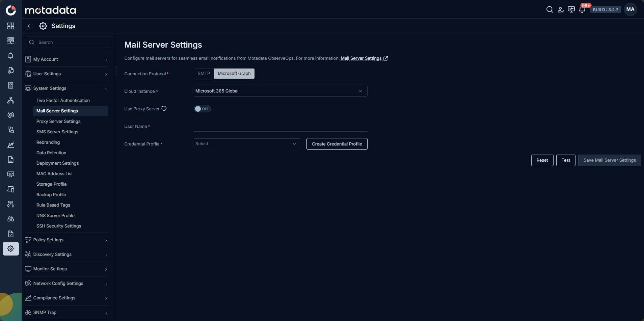Click Create Credential Profile button
The width and height of the screenshot is (644, 321).
point(337,144)
